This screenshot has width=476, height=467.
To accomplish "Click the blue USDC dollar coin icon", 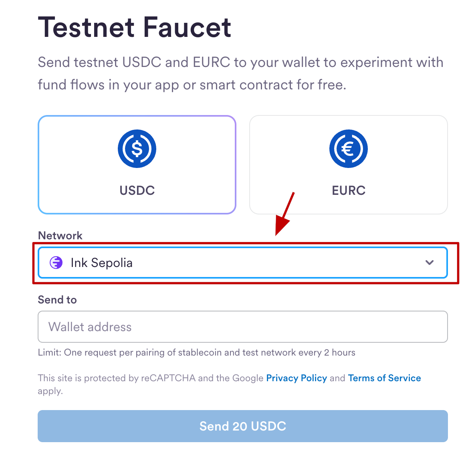I will point(137,149).
